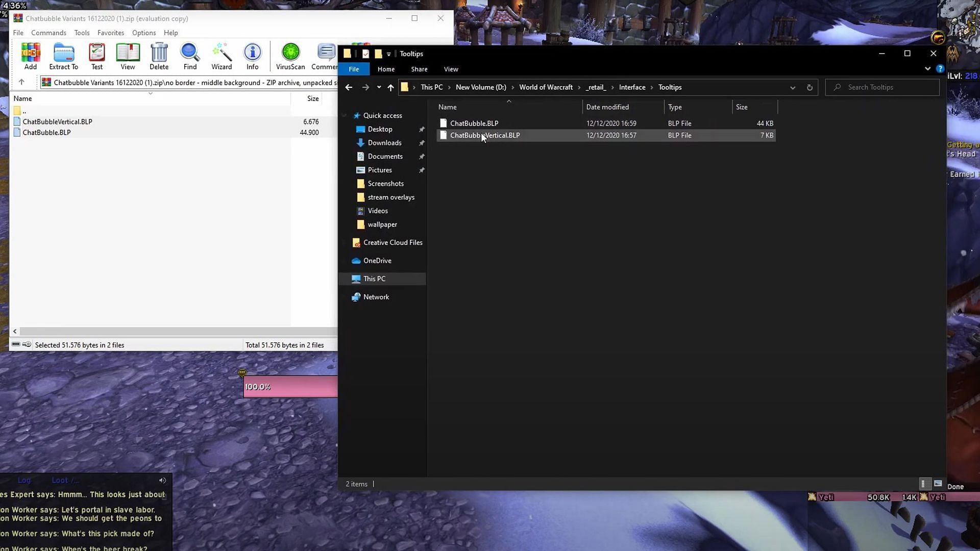Open the Explorer View tab
Screen dimensions: 980x551
tap(451, 69)
